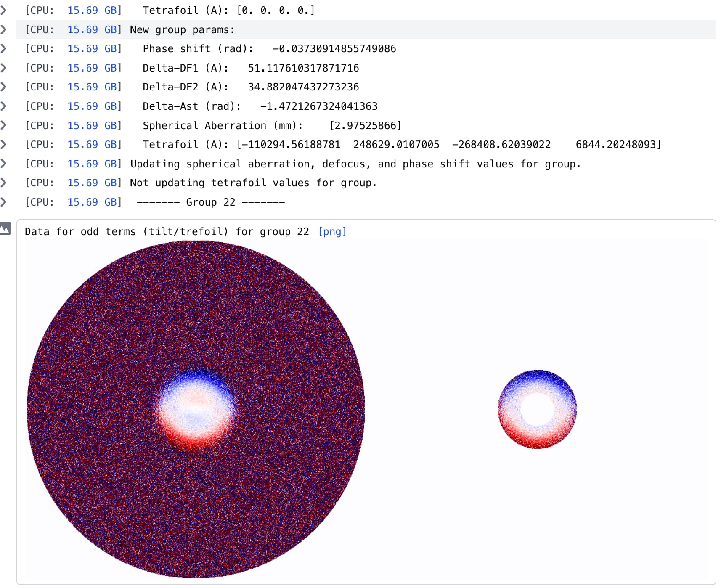This screenshot has height=588, width=721.
Task: Expand the Phase shift (rad) log line
Action: (x=4, y=48)
